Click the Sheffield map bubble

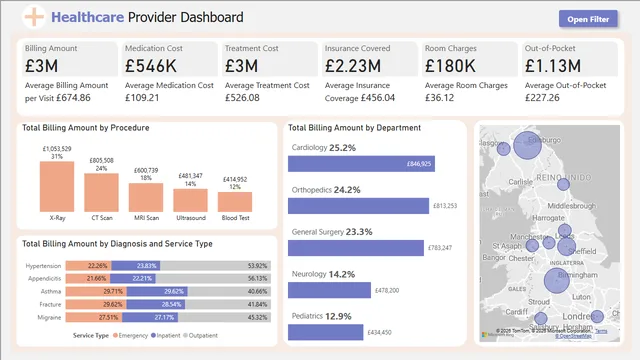[x=567, y=247]
